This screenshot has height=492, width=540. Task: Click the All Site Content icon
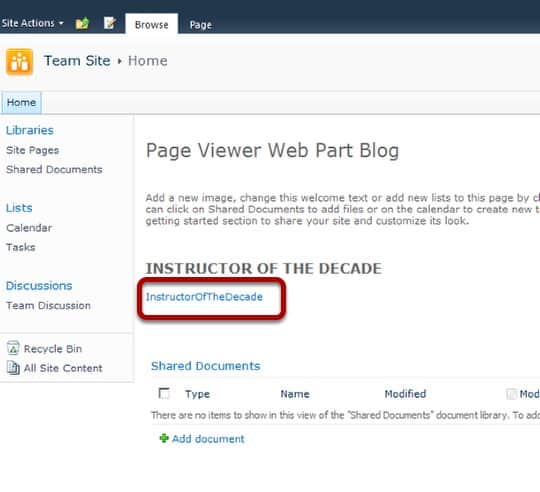coord(13,368)
